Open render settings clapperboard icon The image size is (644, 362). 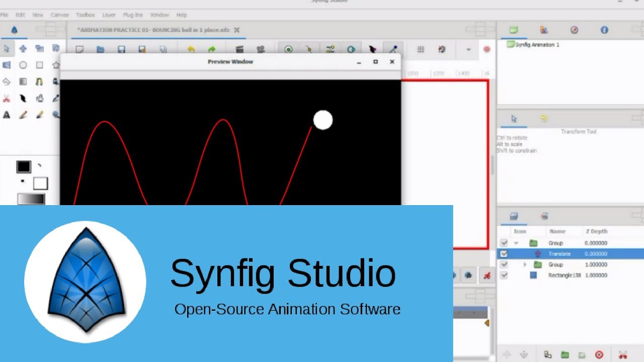[239, 49]
